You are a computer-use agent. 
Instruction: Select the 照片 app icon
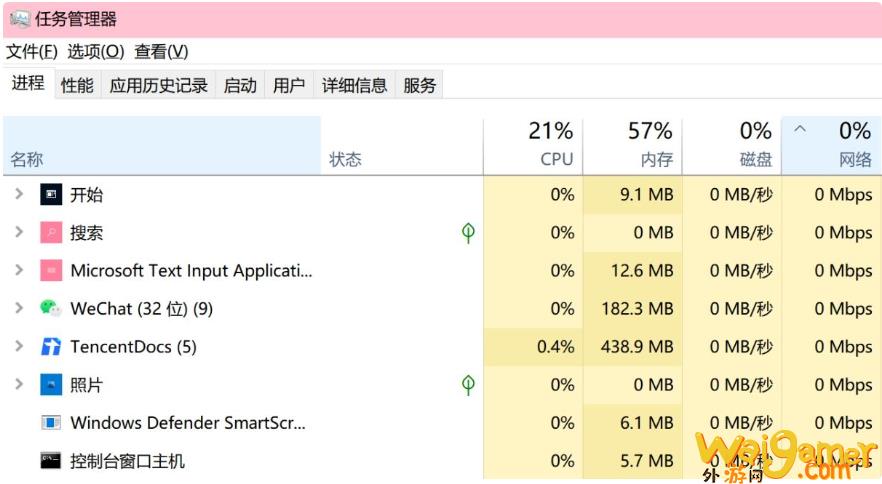(x=51, y=385)
